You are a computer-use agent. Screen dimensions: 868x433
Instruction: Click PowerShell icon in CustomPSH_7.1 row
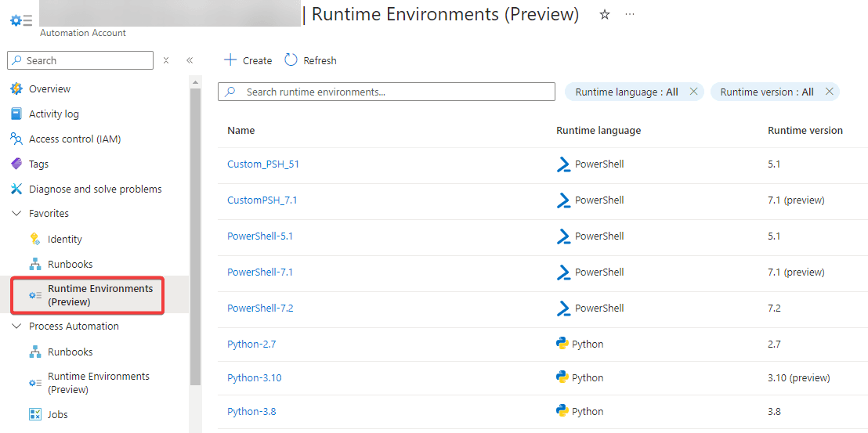coord(563,200)
